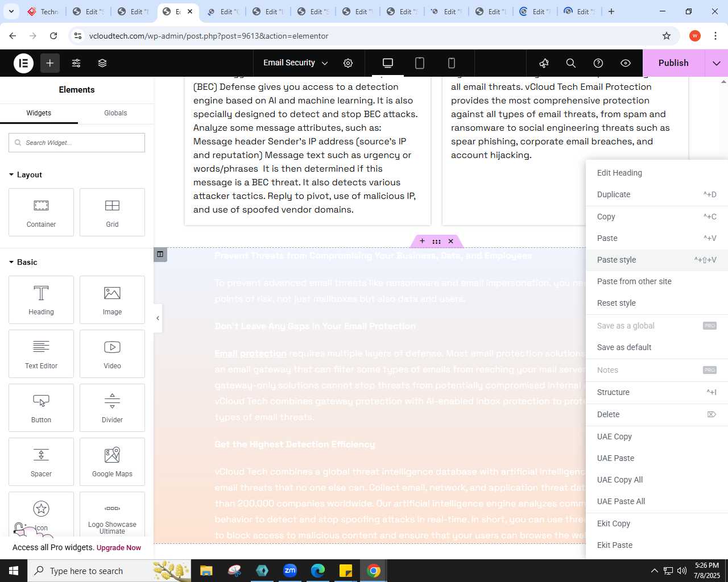Select the Google Maps widget
The height and width of the screenshot is (582, 728).
[112, 462]
